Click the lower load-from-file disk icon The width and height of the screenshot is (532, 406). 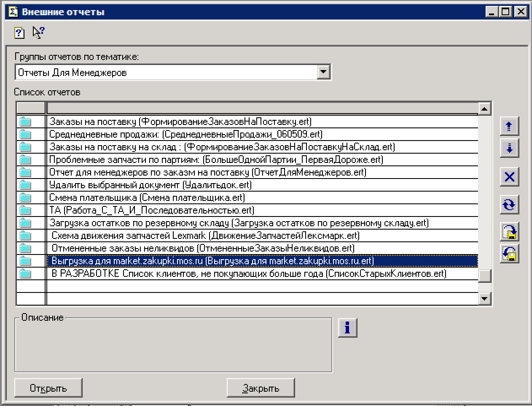point(509,254)
